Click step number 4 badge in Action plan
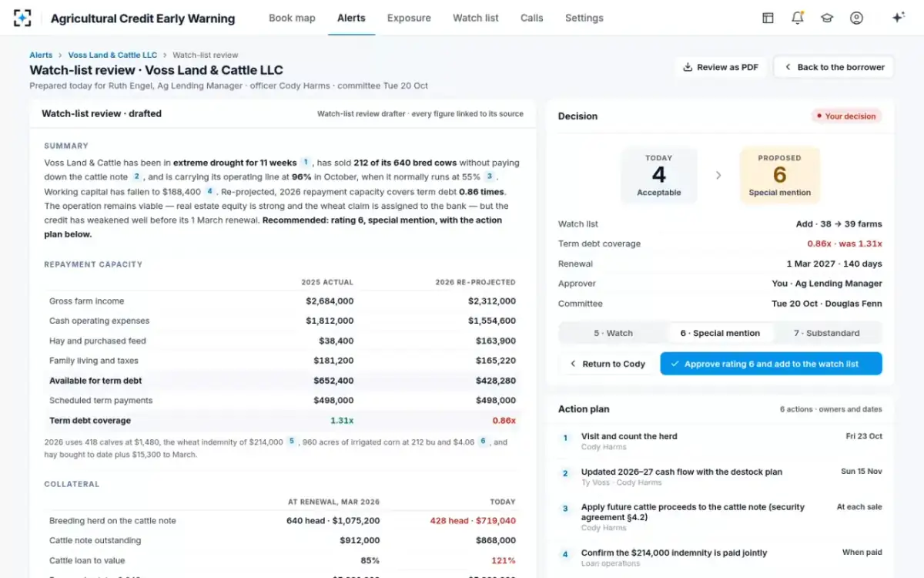 [565, 554]
